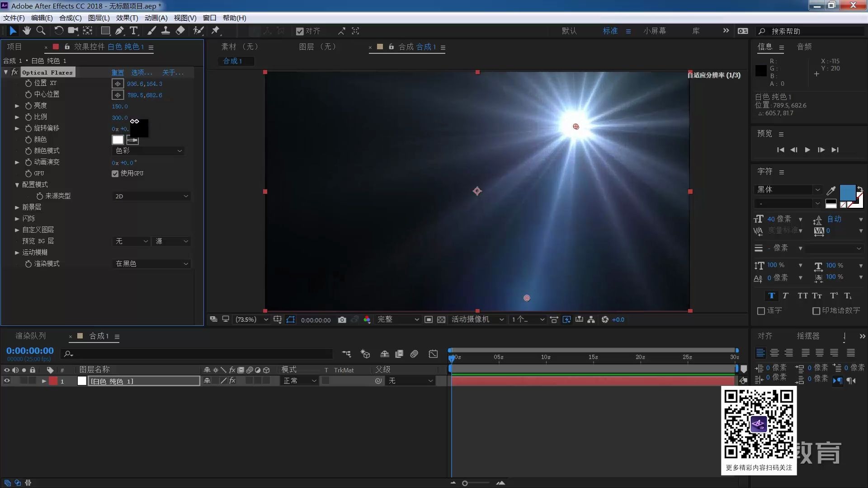Reset exposure icon in viewer
Viewport: 868px width, 488px height.
tap(605, 320)
